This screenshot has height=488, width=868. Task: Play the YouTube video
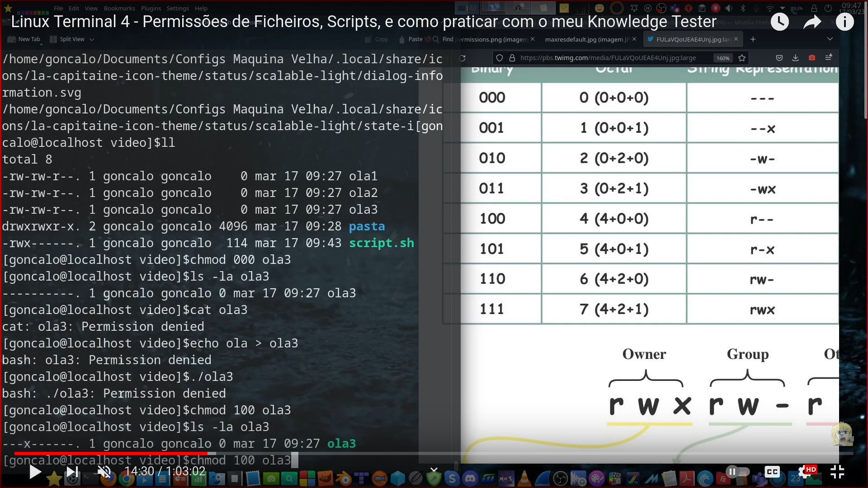click(35, 472)
